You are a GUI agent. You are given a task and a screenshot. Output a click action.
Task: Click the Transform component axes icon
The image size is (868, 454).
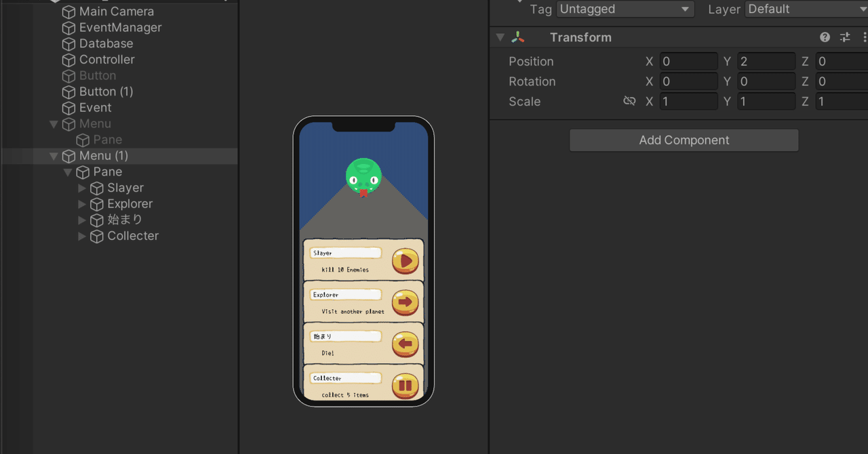517,37
